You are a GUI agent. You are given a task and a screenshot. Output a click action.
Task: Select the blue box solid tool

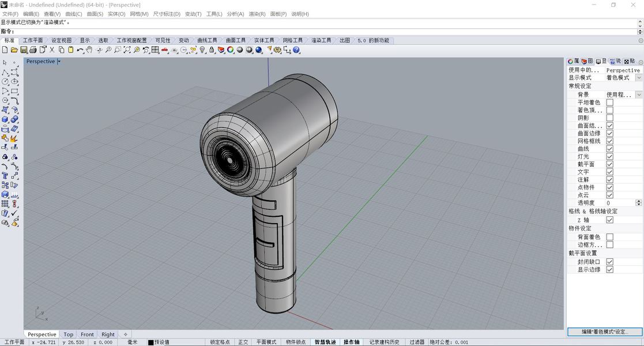point(5,119)
